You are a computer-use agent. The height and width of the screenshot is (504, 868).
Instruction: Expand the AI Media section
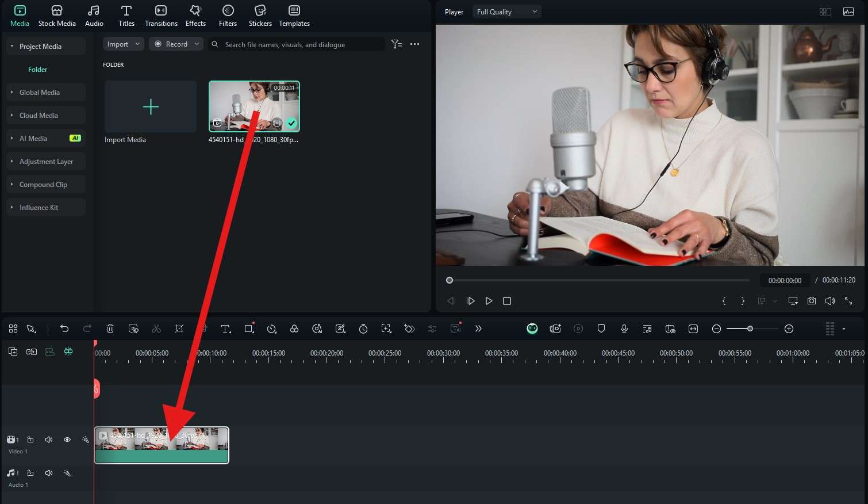point(46,138)
